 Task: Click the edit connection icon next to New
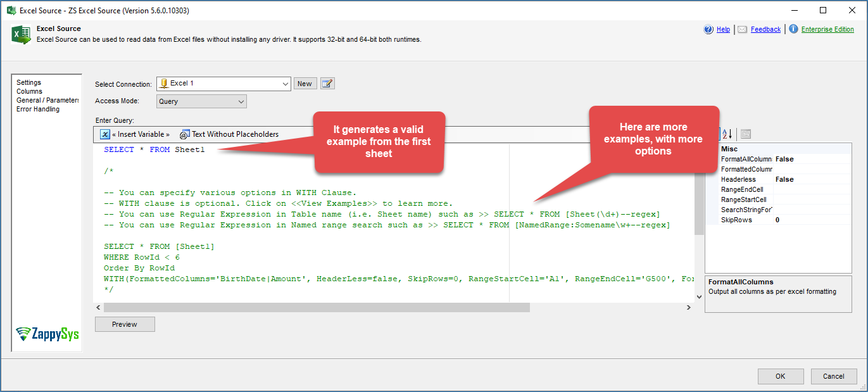327,84
